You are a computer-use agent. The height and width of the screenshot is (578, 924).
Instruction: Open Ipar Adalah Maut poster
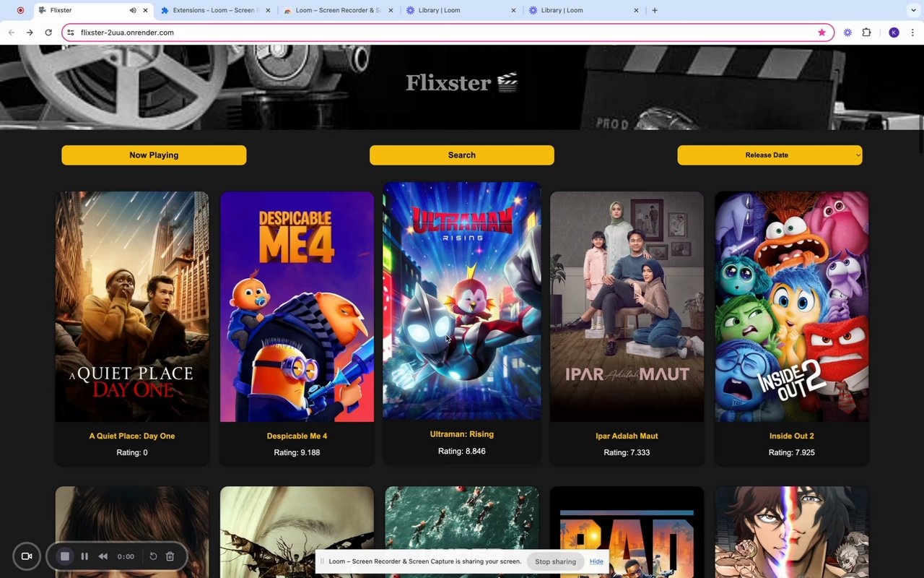[627, 306]
